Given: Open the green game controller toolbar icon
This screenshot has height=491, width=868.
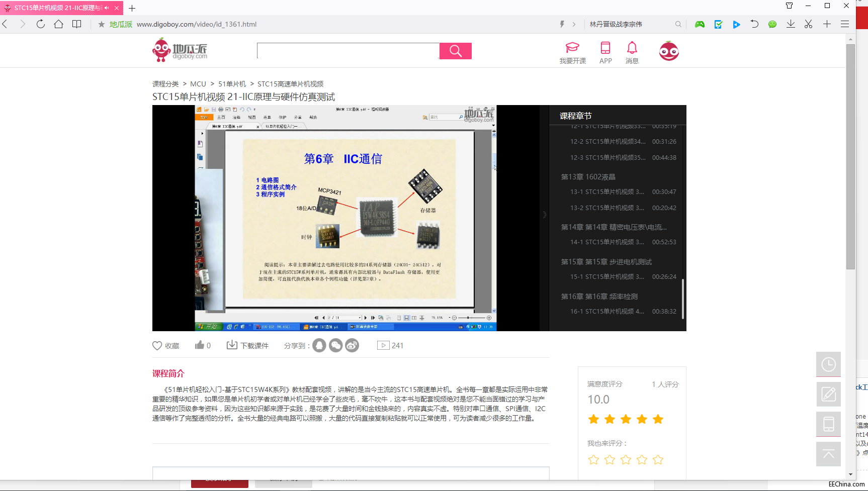Looking at the screenshot, I should click(x=700, y=24).
